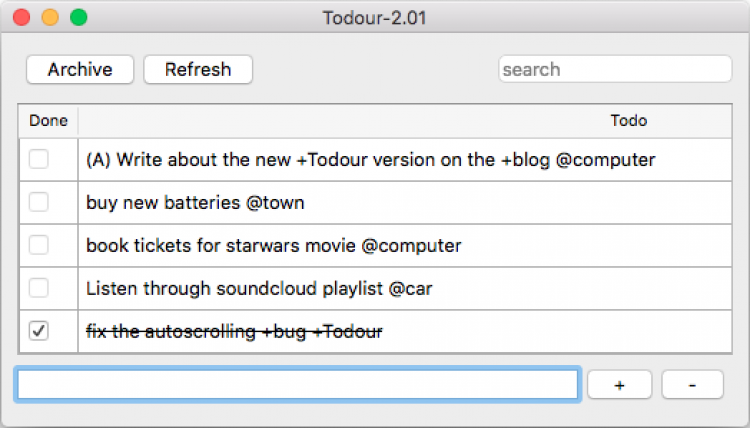Select the struck-through "fix the autoscrolling" item
750x428 pixels.
tap(234, 331)
